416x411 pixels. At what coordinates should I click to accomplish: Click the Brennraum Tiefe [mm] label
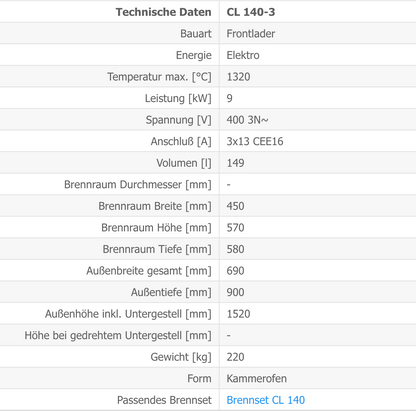point(157,249)
